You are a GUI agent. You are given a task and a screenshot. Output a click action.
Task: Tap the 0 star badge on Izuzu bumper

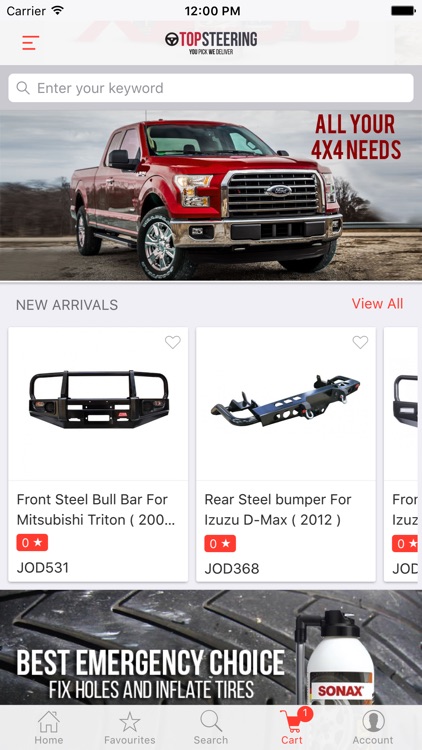220,543
